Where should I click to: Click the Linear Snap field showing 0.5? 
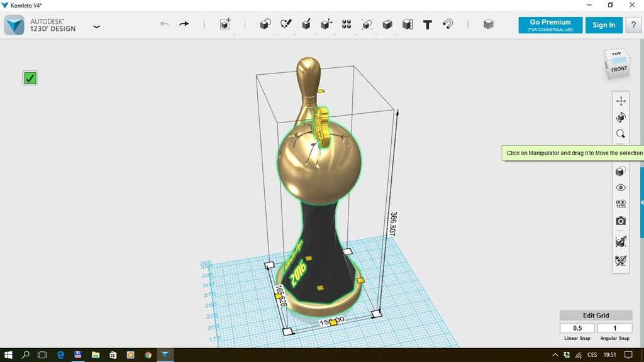[577, 328]
